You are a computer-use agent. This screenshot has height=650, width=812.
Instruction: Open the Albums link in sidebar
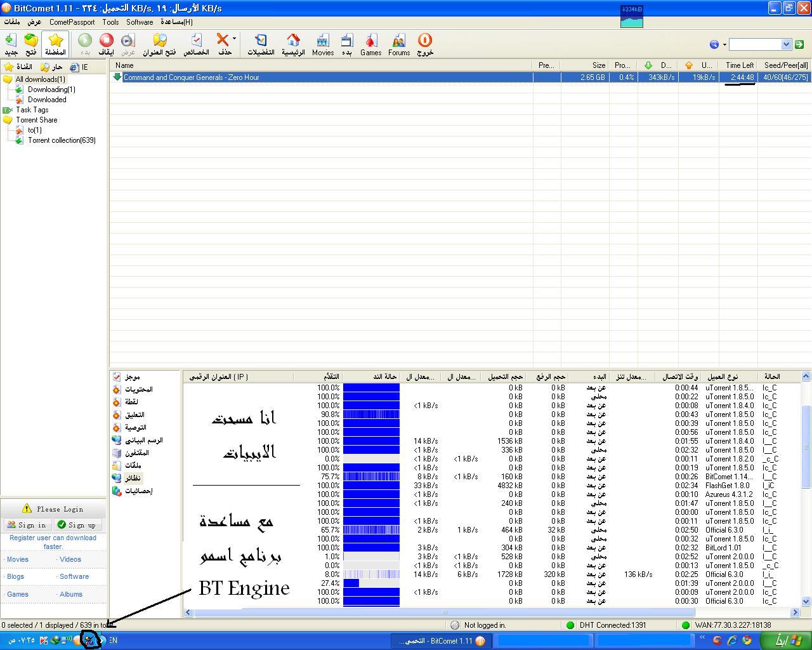[x=71, y=594]
